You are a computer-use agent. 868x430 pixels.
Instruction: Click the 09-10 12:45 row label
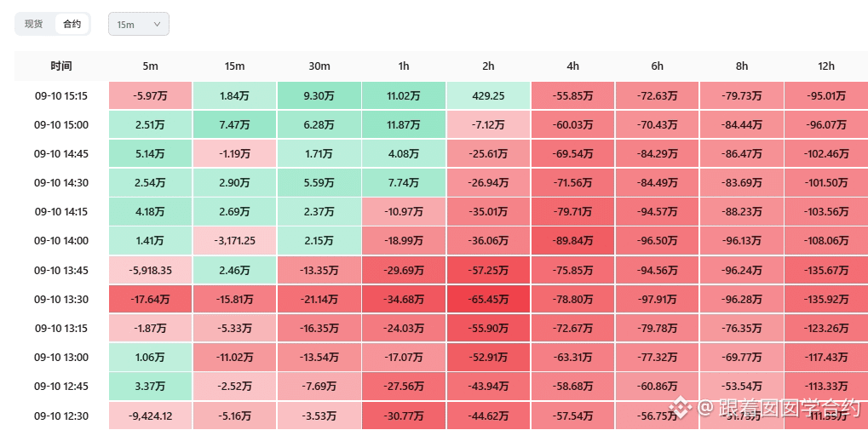[61, 386]
